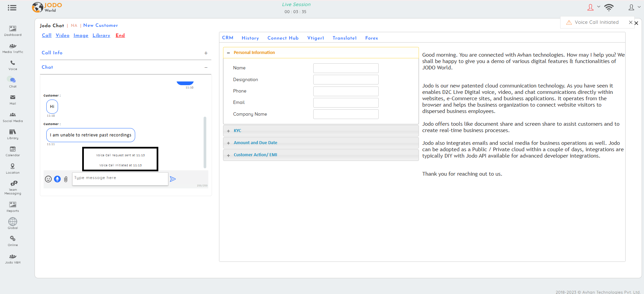Collapse the Personal Information section

pyautogui.click(x=228, y=53)
